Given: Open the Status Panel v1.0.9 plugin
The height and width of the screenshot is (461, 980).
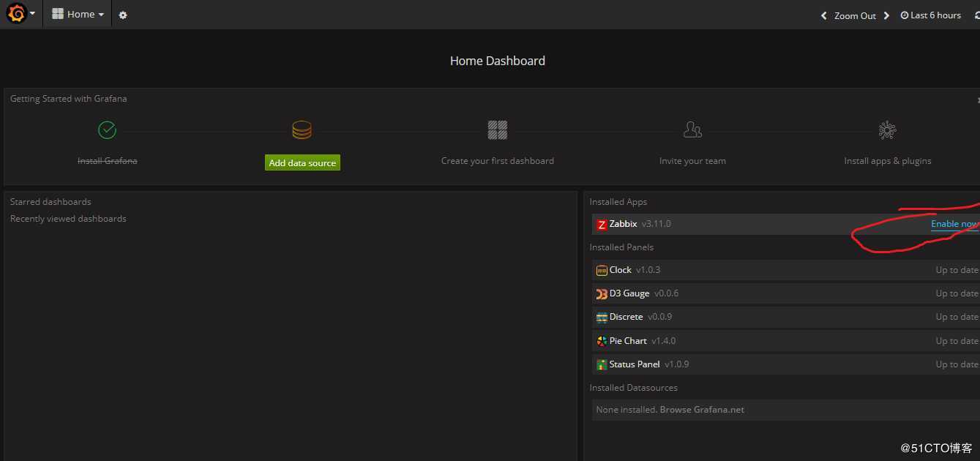Looking at the screenshot, I should [x=785, y=364].
